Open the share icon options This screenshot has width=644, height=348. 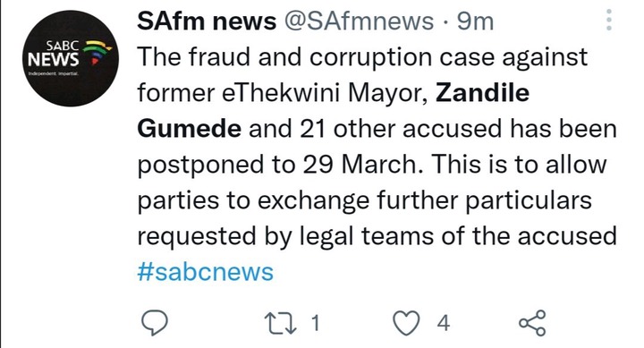tap(533, 323)
